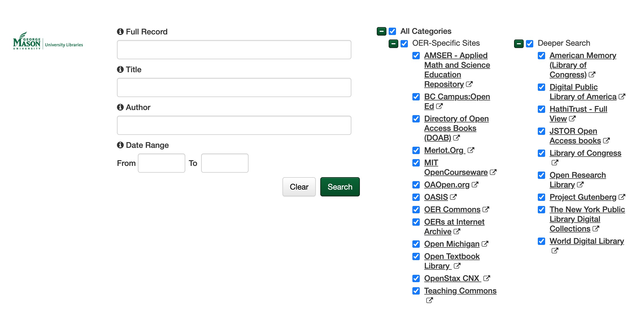
Task: Uncheck the Deeper Search checkbox
Action: click(x=530, y=43)
